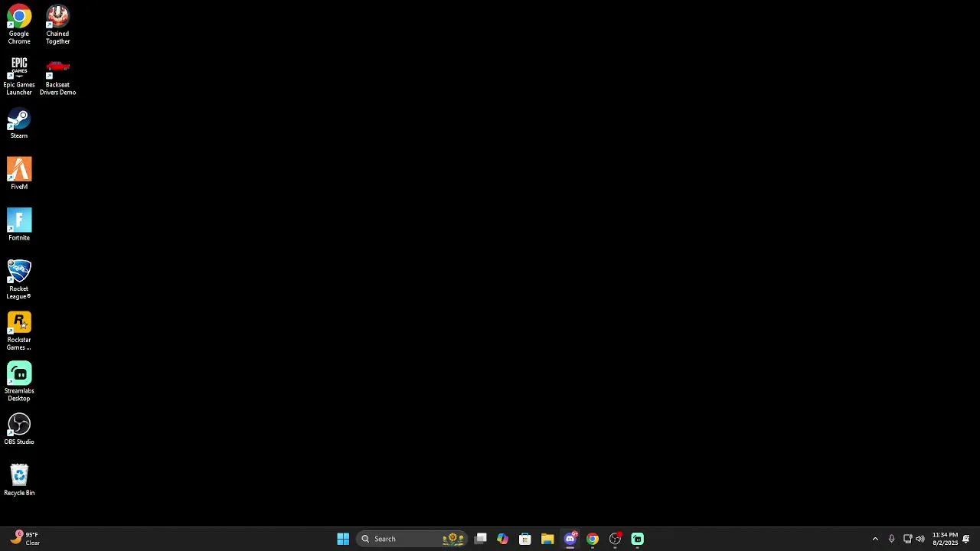
Task: Click the Rockstar Games Launcher shortcut
Action: [x=19, y=331]
